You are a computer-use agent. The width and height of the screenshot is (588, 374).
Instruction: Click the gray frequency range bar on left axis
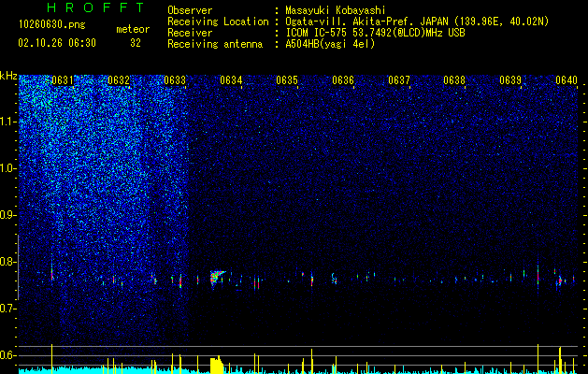18,267
